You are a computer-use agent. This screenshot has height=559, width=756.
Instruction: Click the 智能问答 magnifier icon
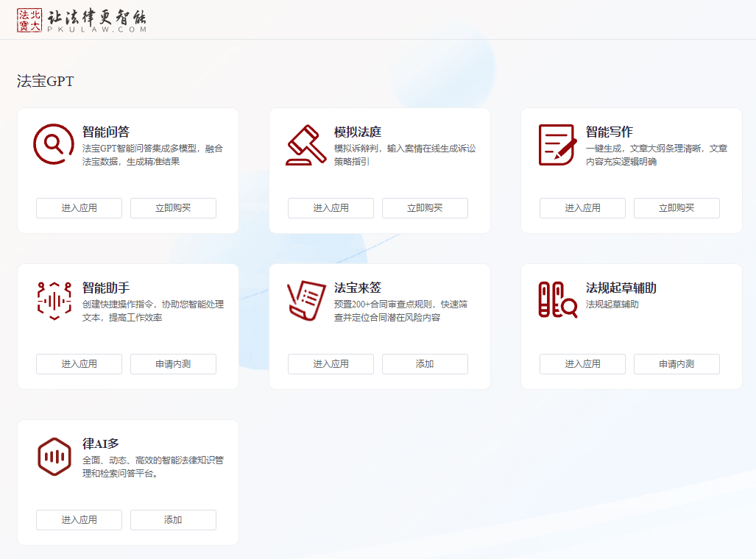coord(54,144)
